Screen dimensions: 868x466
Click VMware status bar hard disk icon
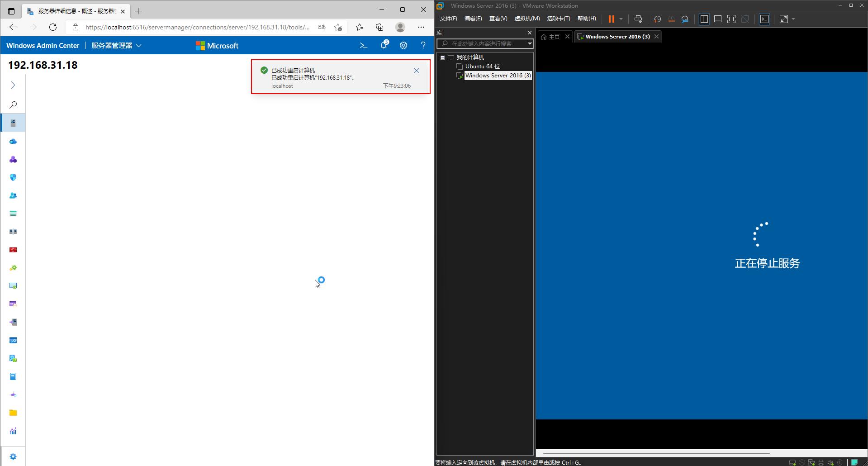click(792, 462)
